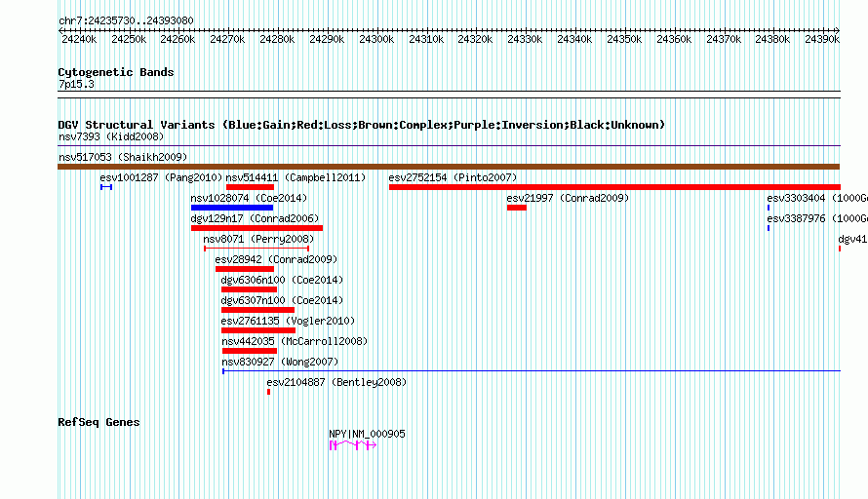
Task: Select the partially visible dgv41 label
Action: point(852,239)
